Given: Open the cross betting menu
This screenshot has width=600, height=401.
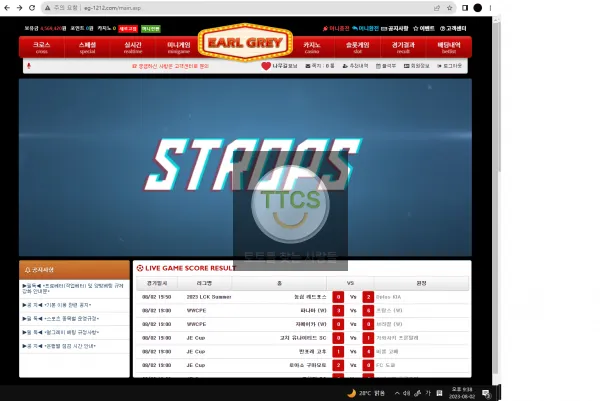Looking at the screenshot, I should click(x=42, y=47).
